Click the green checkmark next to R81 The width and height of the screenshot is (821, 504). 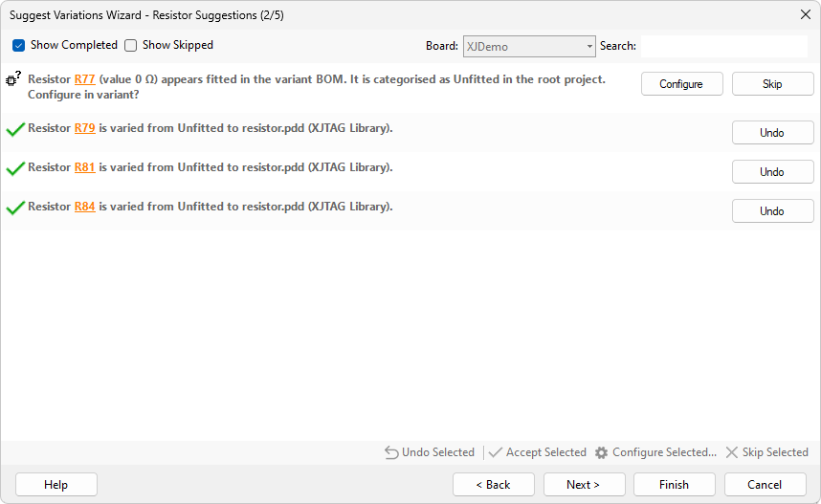tap(14, 168)
